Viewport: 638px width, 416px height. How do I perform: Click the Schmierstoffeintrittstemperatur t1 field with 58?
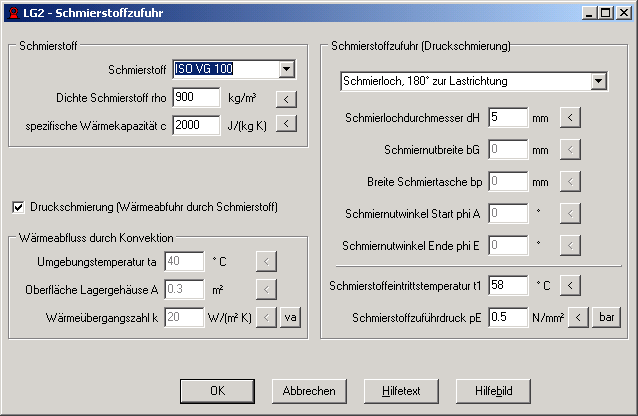508,285
